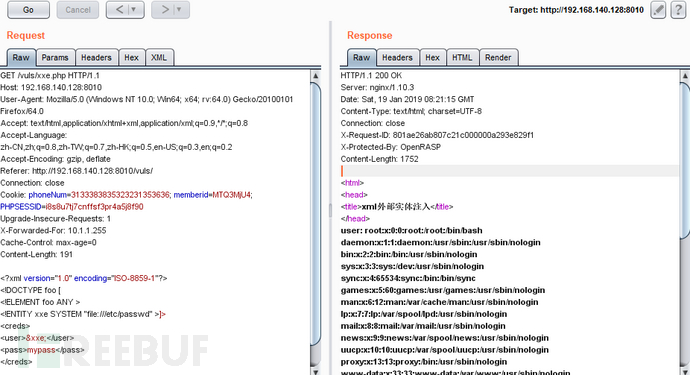Open help with the question mark icon
Viewport: 690px width, 375px height.
point(678,10)
